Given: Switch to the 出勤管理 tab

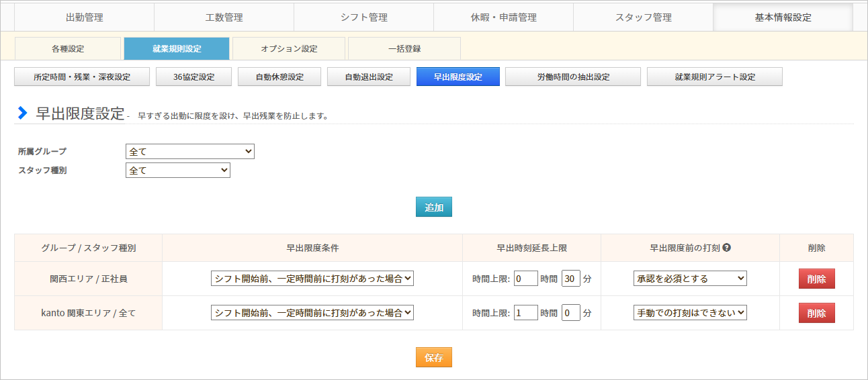Looking at the screenshot, I should pos(85,17).
